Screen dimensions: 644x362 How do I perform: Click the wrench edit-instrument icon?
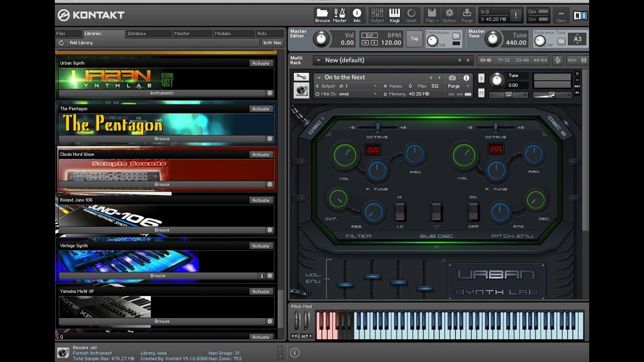click(301, 77)
